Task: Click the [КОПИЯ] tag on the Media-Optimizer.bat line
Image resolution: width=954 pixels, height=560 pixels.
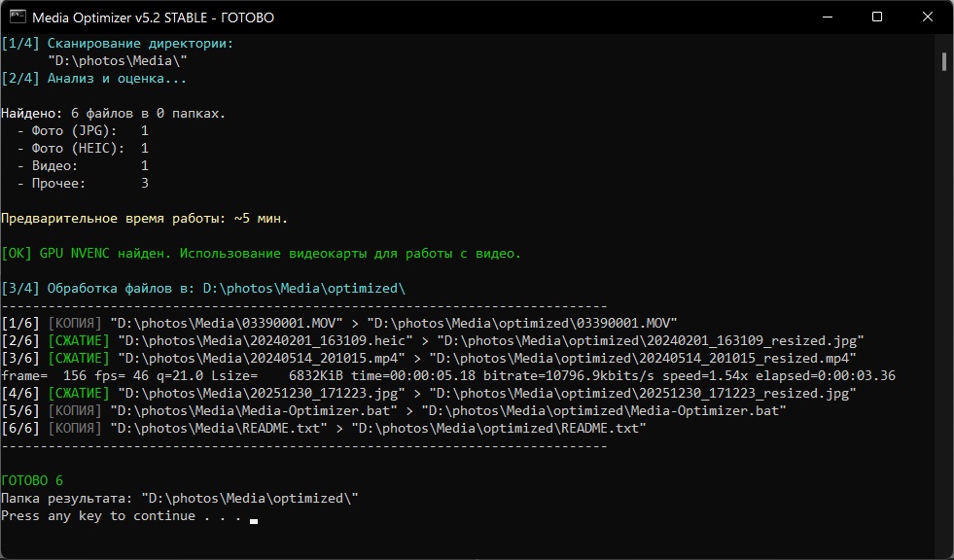Action: tap(74, 410)
